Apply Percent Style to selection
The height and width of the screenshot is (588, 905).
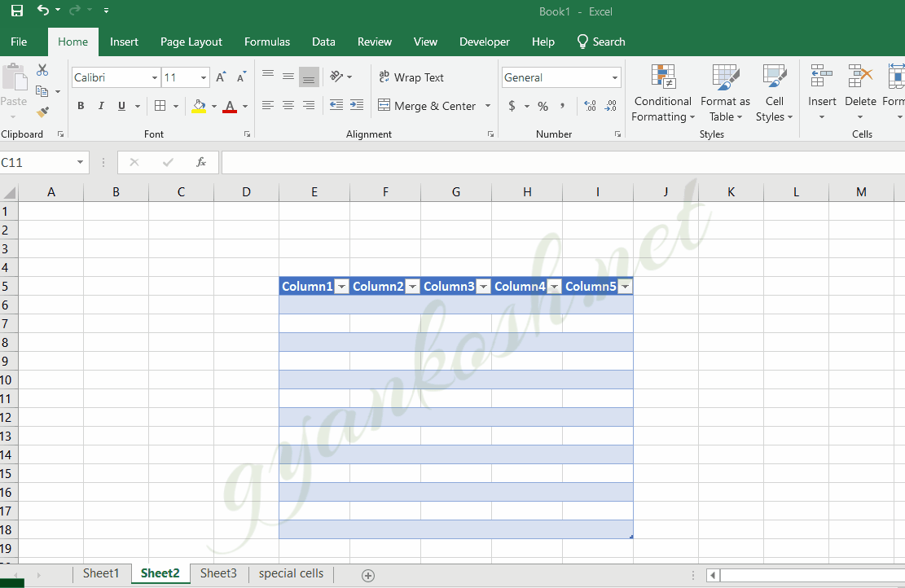pyautogui.click(x=542, y=106)
